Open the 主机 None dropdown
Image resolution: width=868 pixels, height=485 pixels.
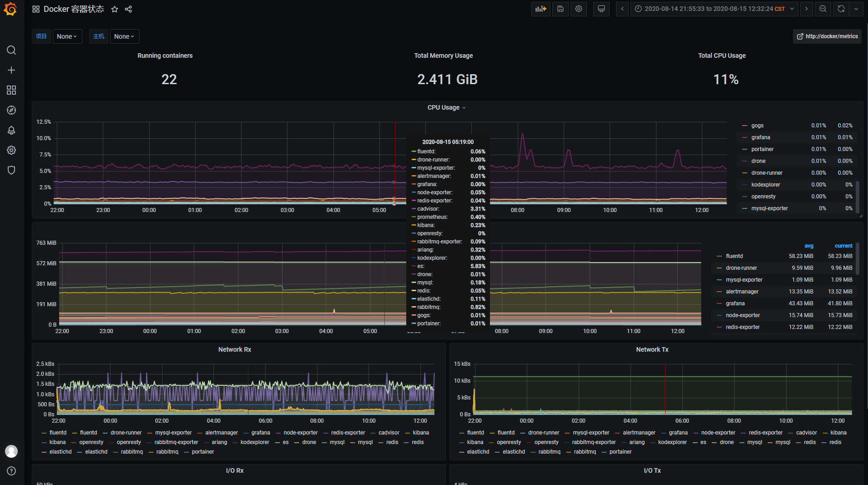(124, 36)
